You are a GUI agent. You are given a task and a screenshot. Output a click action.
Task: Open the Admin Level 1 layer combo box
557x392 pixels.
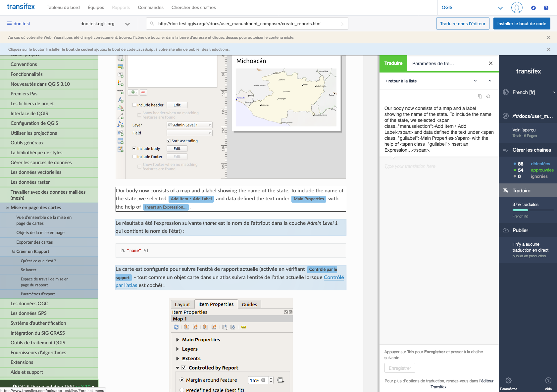click(189, 125)
